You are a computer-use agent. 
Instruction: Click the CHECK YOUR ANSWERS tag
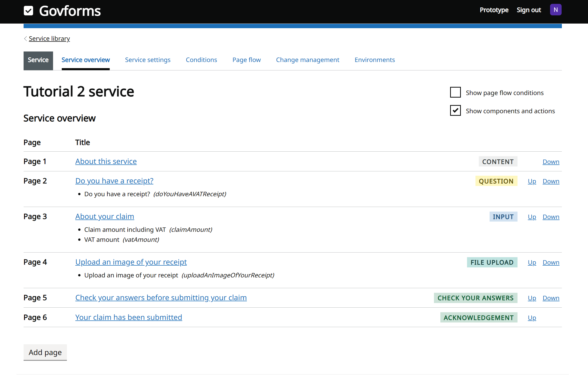475,298
